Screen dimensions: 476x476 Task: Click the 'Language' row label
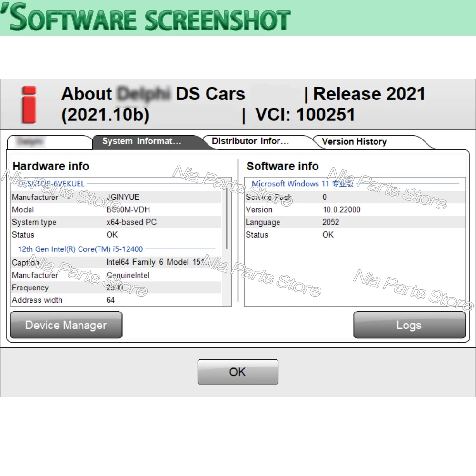pos(263,222)
